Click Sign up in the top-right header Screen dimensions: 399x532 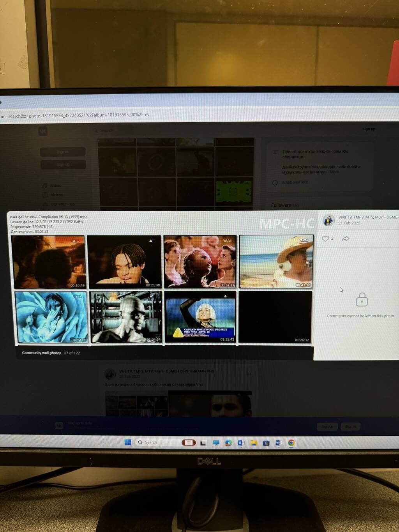point(369,129)
